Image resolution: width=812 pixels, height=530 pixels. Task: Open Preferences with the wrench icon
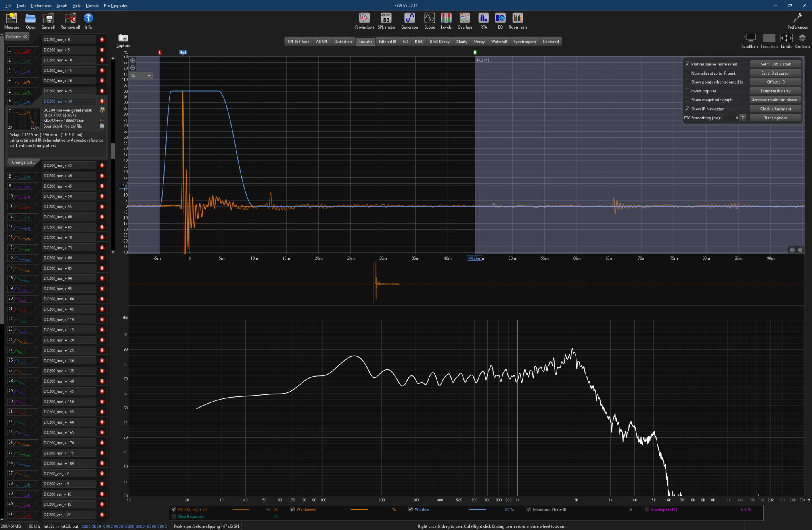797,21
